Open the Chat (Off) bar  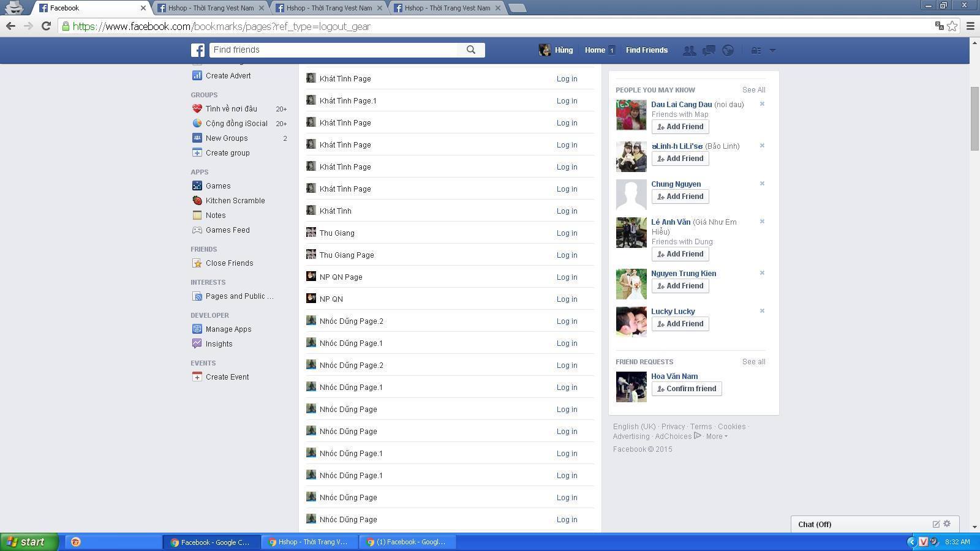875,524
